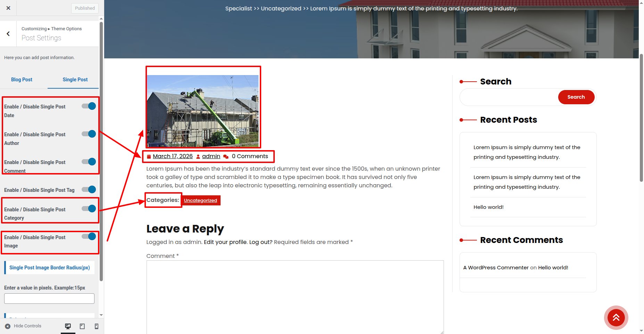Switch to desktop preview device icon
This screenshot has height=334, width=644.
coord(68,326)
